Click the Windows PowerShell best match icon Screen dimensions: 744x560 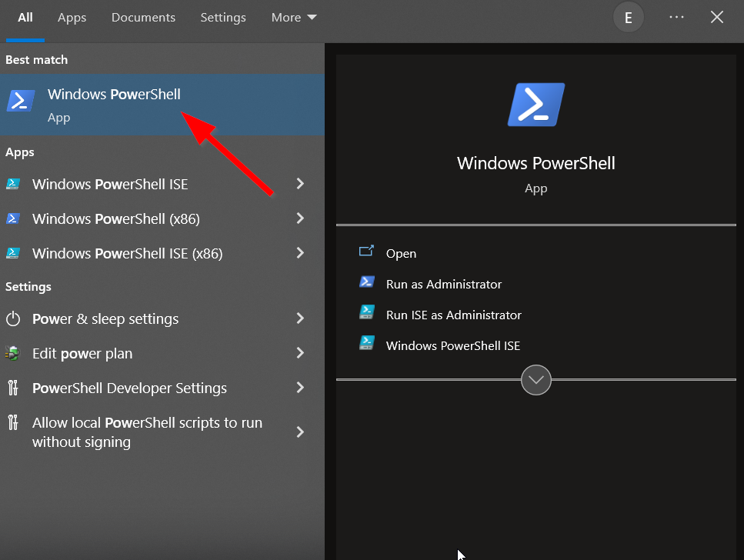21,102
